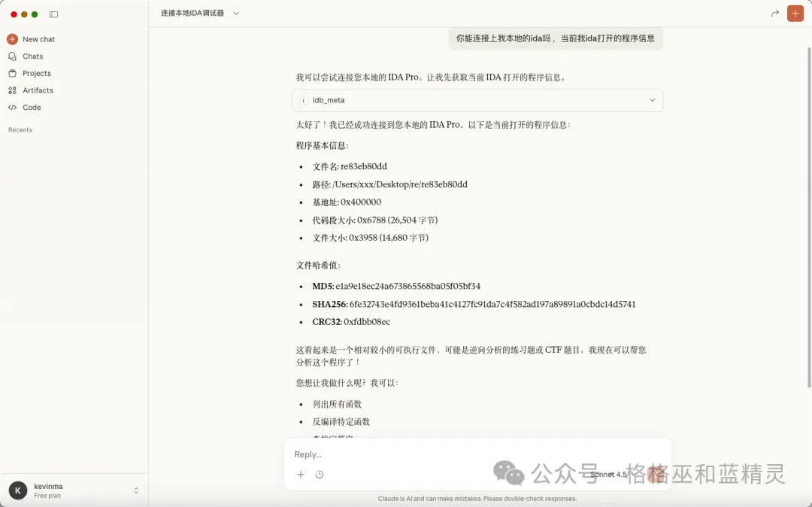Image resolution: width=812 pixels, height=507 pixels.
Task: Open the Artifacts section
Action: click(38, 90)
